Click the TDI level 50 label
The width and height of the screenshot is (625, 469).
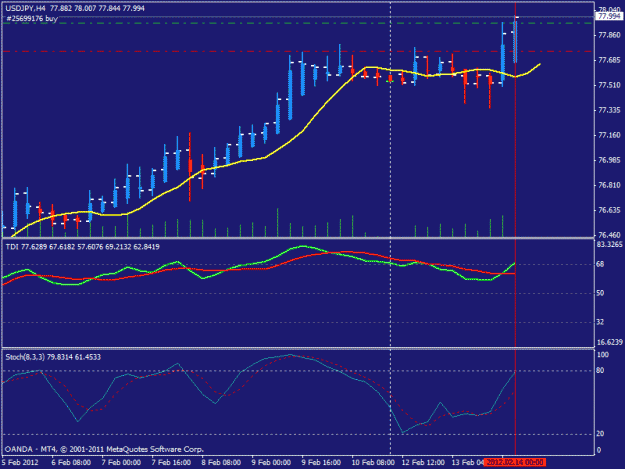[600, 293]
